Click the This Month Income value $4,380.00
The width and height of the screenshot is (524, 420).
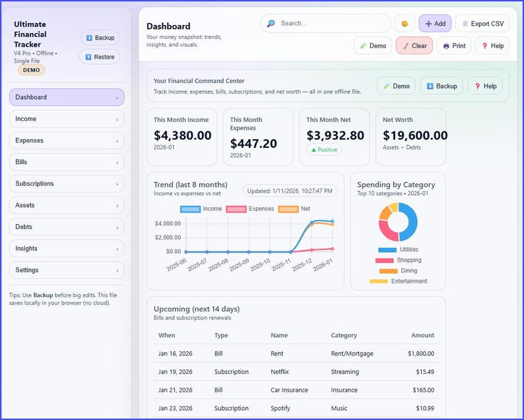pyautogui.click(x=182, y=136)
